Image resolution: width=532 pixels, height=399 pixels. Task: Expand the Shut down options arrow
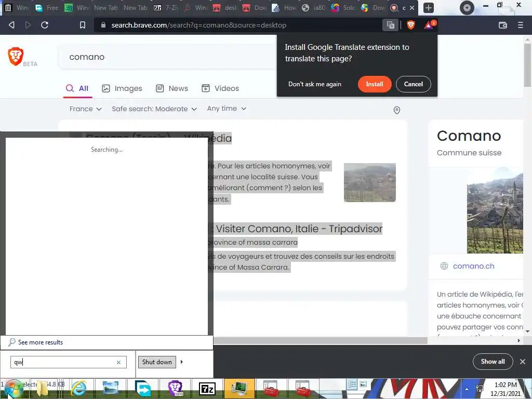(x=182, y=362)
